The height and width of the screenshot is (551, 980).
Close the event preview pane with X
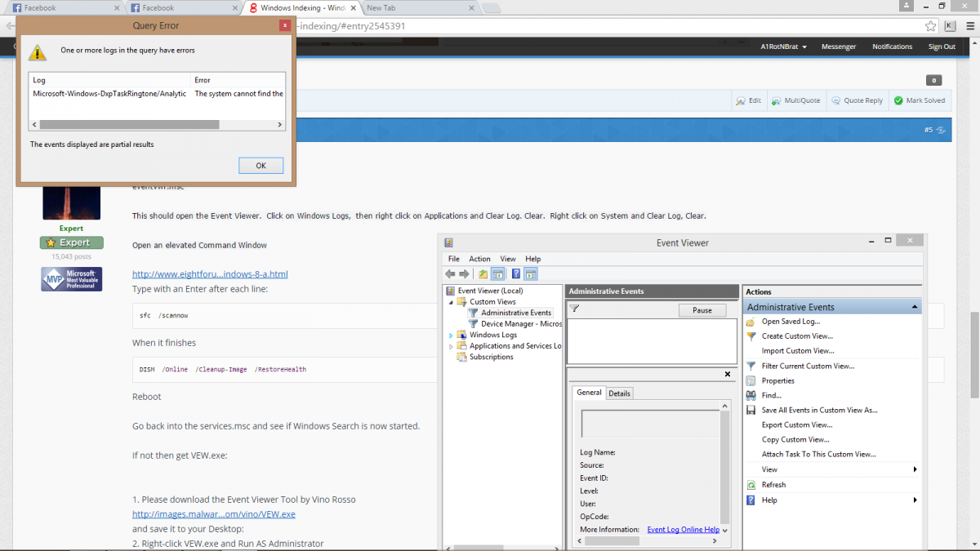click(x=728, y=374)
